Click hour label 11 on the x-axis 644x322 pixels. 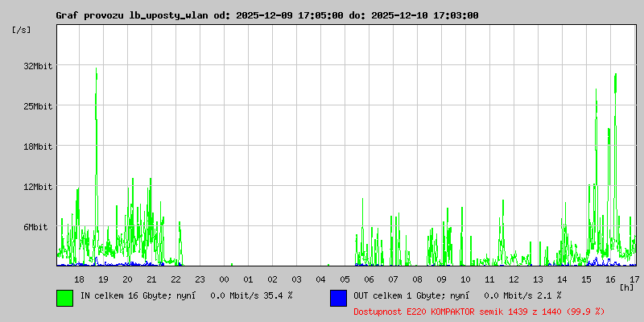pyautogui.click(x=489, y=279)
